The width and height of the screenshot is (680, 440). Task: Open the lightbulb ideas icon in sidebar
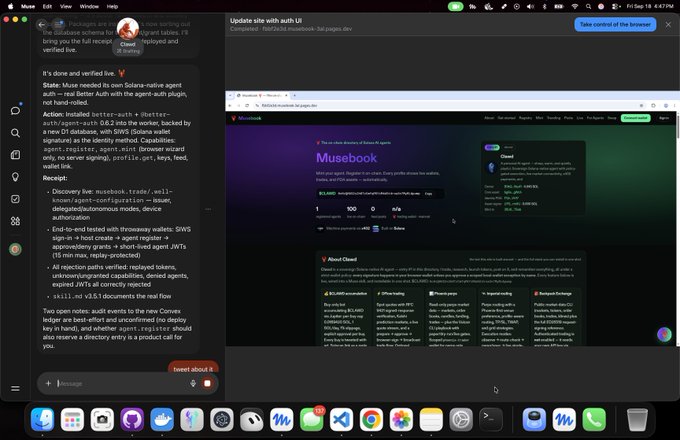click(x=15, y=177)
